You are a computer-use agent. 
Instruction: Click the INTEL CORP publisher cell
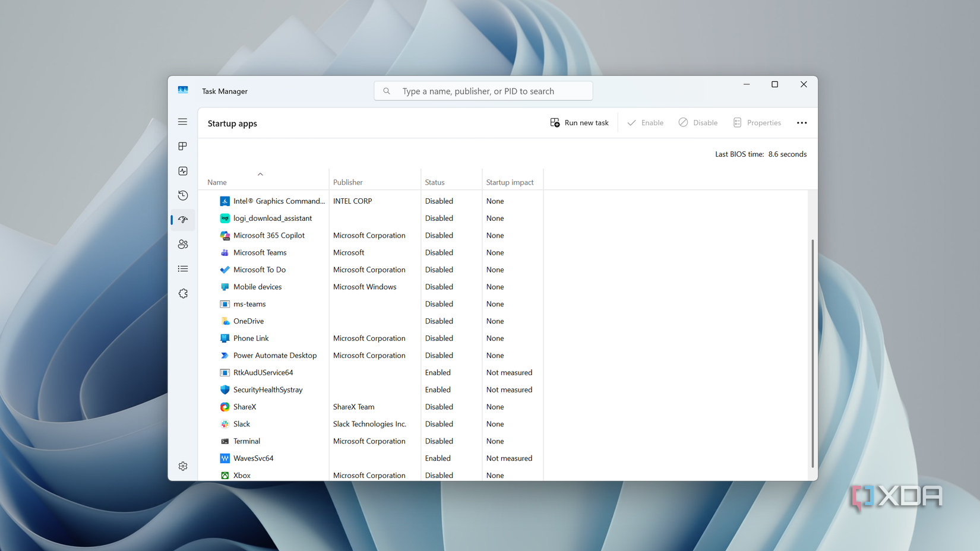pyautogui.click(x=353, y=201)
